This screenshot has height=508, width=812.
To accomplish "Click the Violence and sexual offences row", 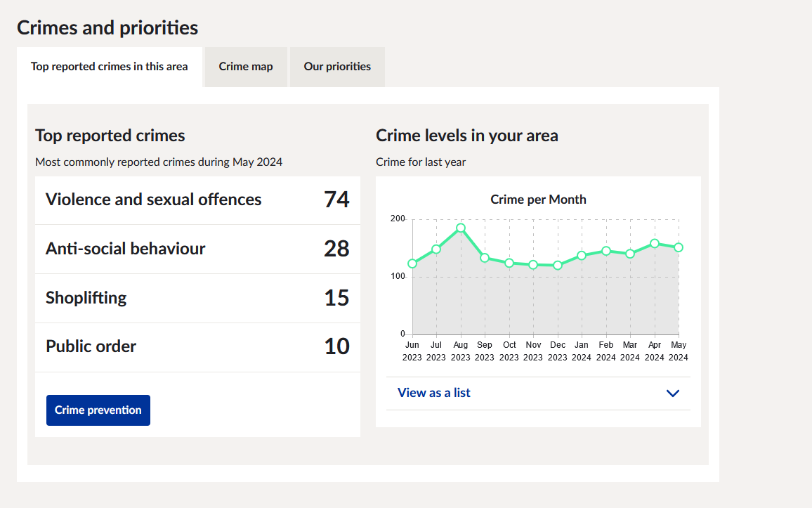I will [197, 200].
